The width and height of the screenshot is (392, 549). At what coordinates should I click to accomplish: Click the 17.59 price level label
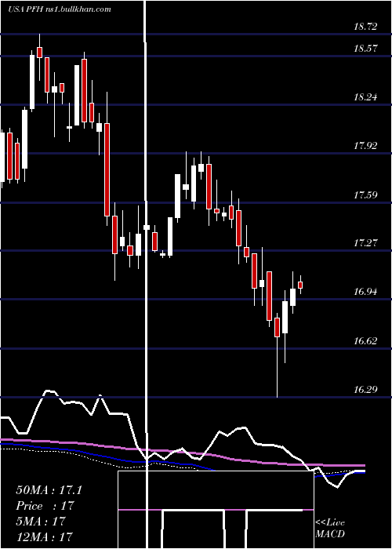click(366, 195)
